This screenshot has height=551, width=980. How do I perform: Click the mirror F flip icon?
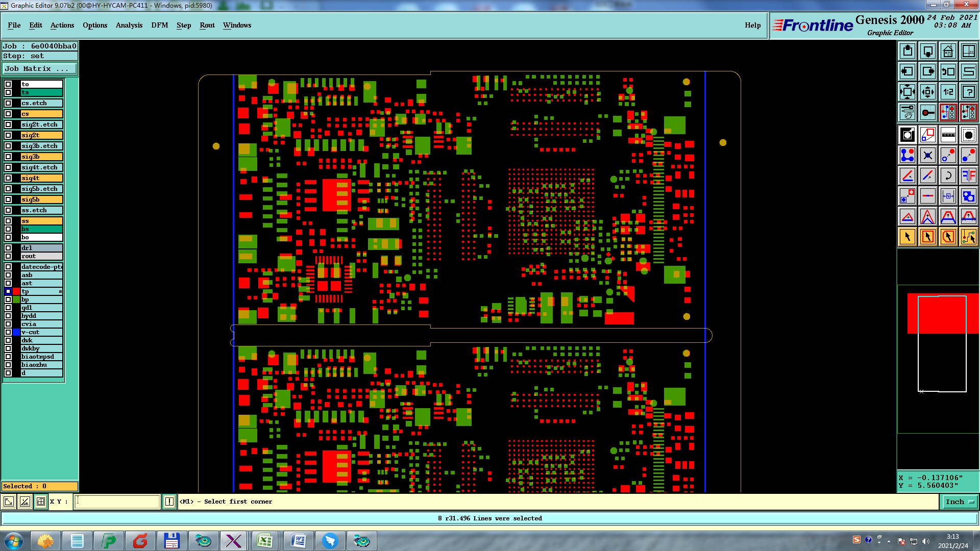click(968, 176)
